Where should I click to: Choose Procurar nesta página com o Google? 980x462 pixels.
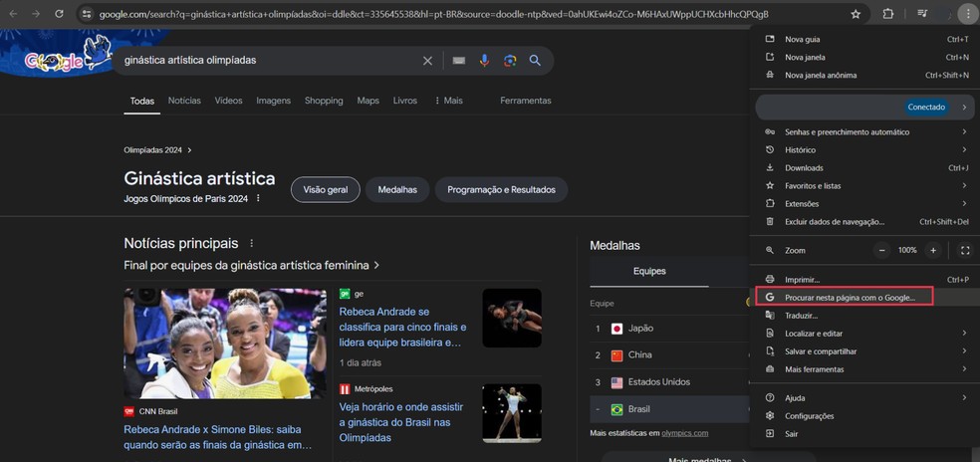pos(865,298)
